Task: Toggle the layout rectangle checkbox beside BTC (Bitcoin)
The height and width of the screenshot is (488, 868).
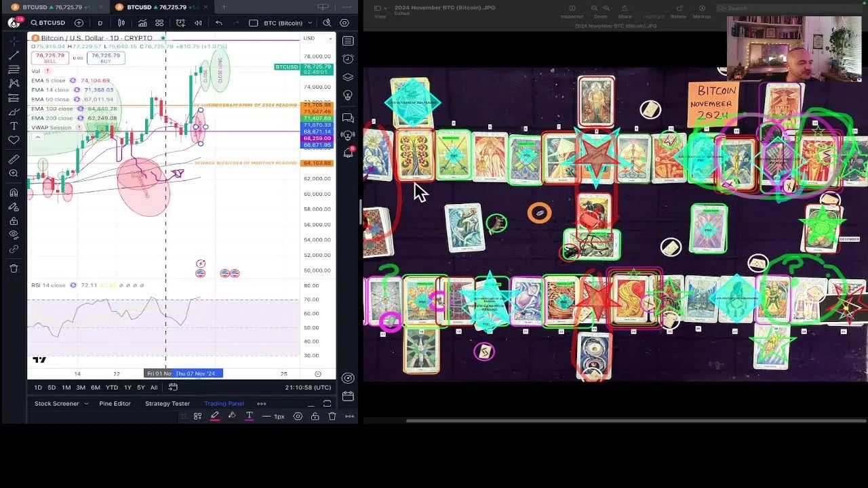Action: coord(253,23)
